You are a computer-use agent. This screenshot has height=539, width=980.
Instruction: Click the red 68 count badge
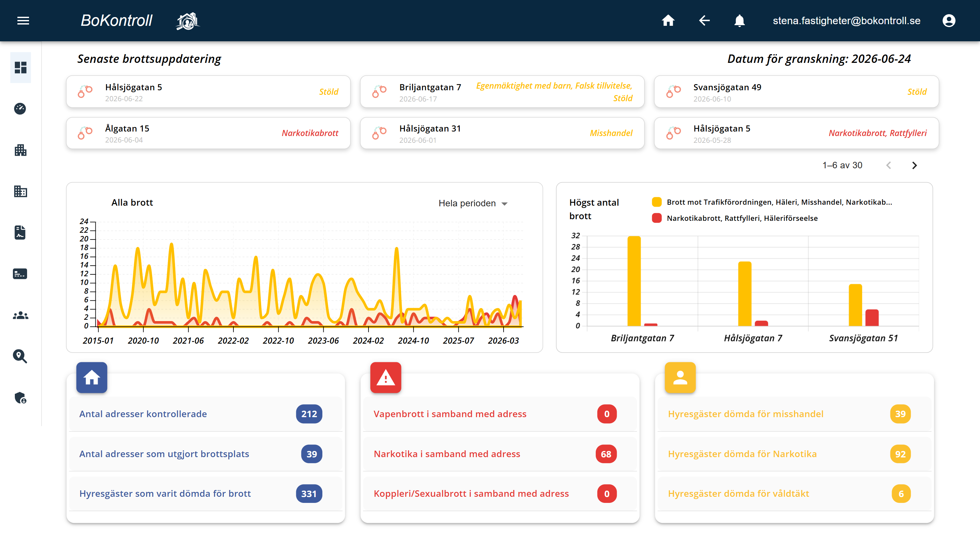tap(606, 454)
